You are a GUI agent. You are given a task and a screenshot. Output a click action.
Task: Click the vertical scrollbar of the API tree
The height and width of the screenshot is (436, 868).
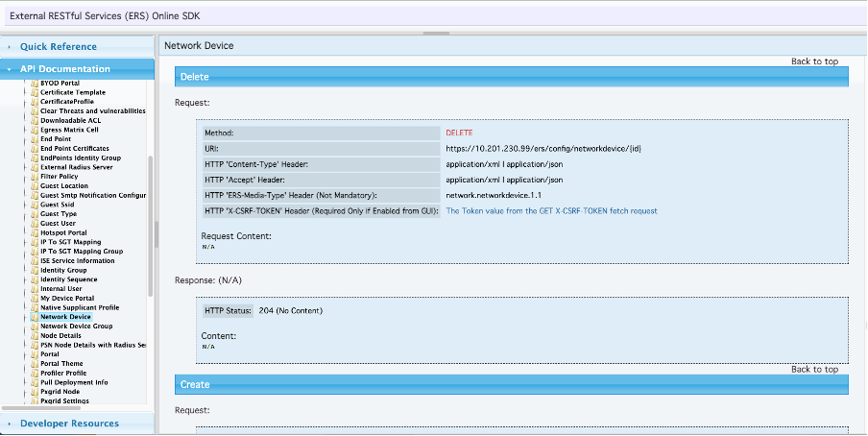(x=150, y=226)
